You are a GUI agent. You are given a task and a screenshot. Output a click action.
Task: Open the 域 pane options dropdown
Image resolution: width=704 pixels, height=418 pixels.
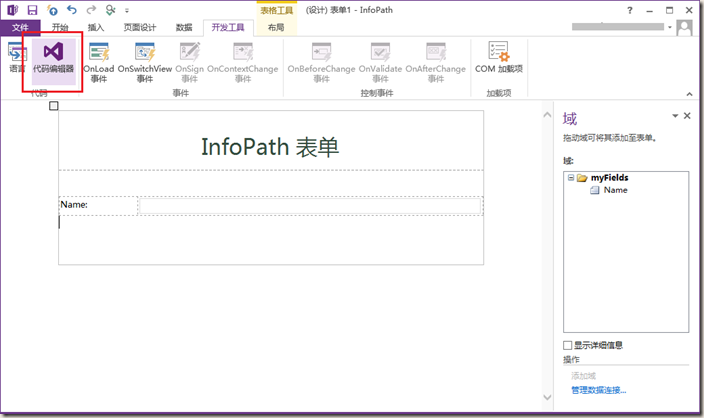(x=675, y=116)
